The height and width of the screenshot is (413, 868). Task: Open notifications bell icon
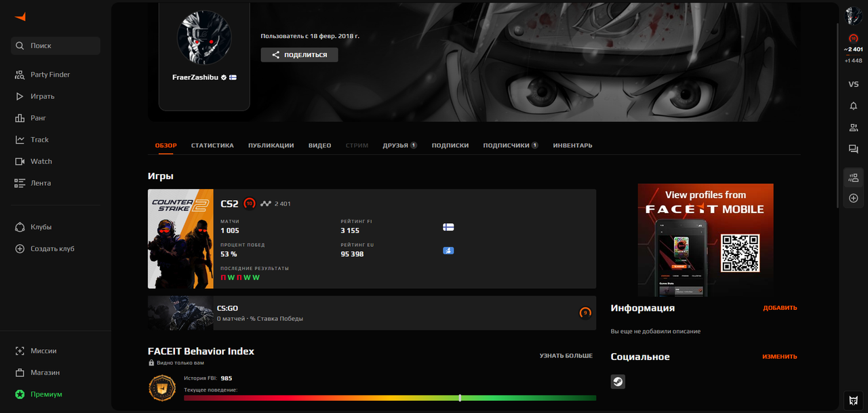point(853,106)
